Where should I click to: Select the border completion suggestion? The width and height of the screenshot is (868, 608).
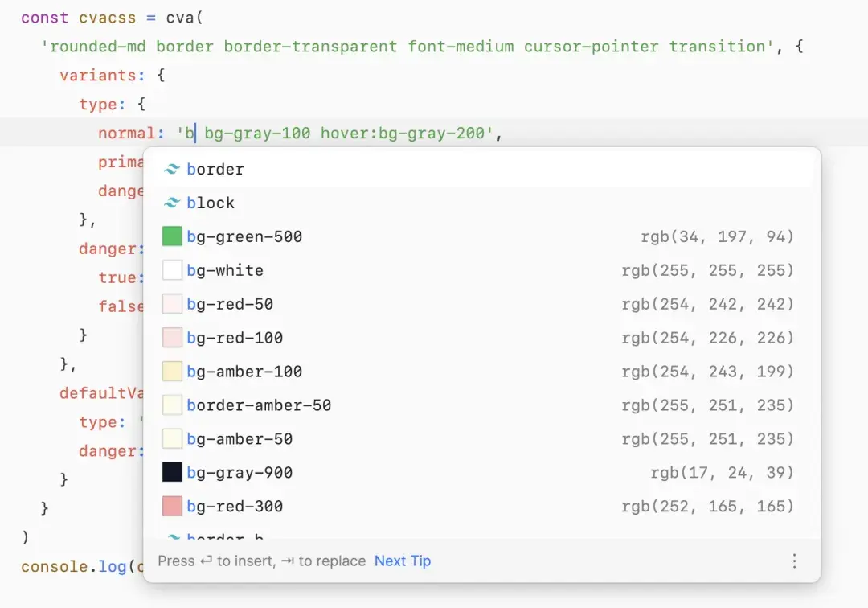coord(481,169)
